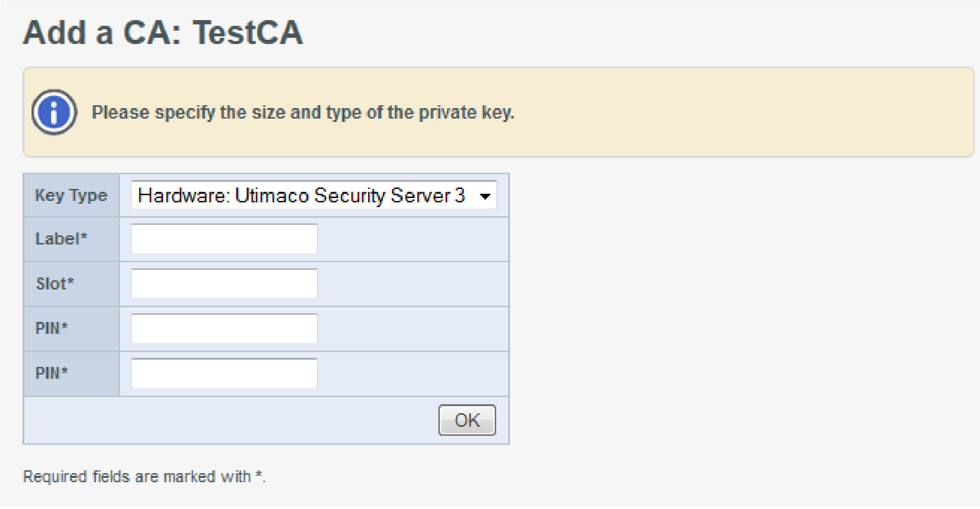This screenshot has height=509, width=980.
Task: Click the Label* row label
Action: click(61, 239)
